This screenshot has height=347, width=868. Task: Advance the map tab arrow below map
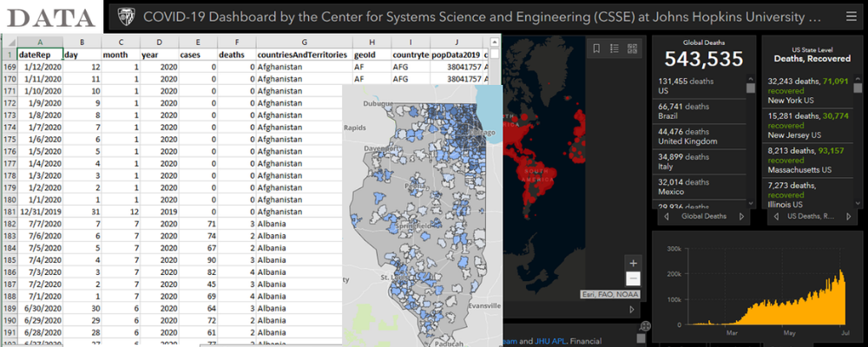point(632,310)
